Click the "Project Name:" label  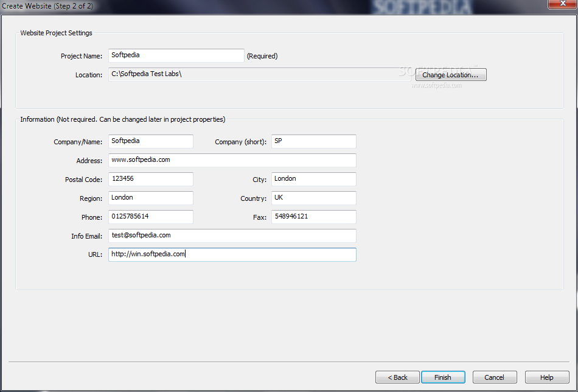82,56
